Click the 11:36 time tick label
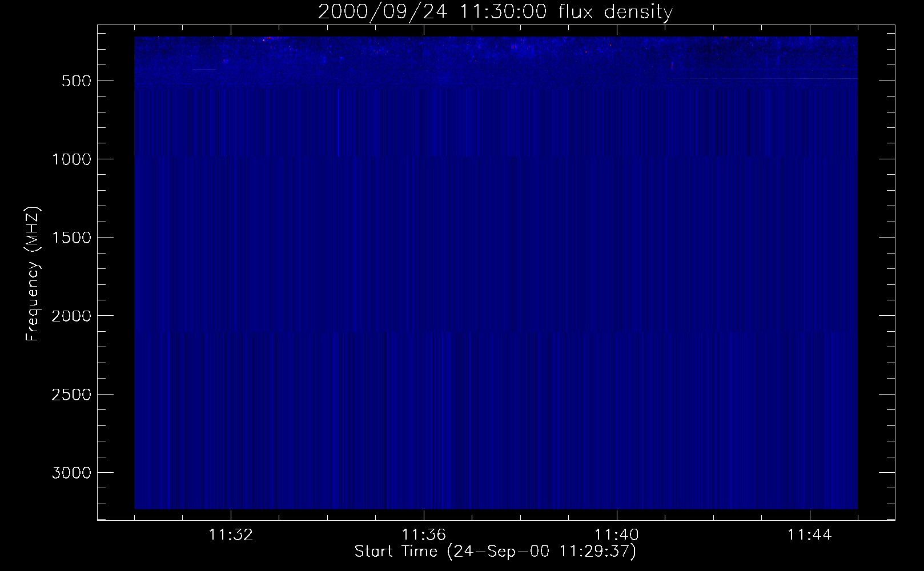This screenshot has width=924, height=571. pyautogui.click(x=424, y=535)
